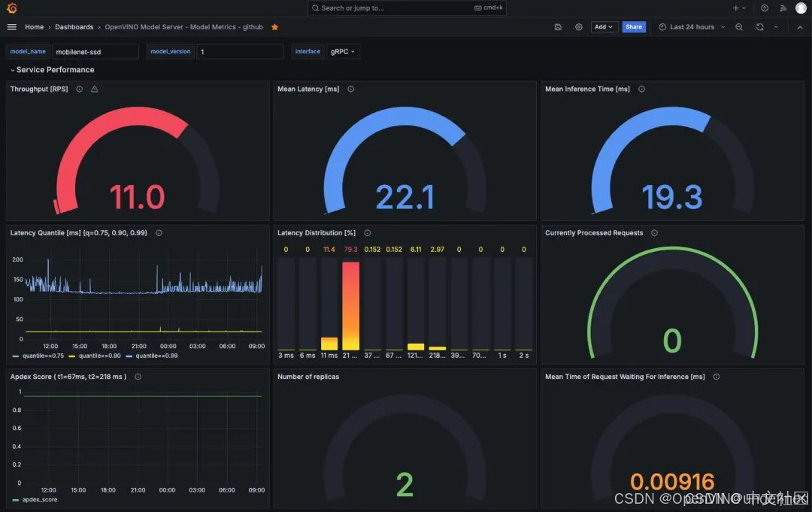The image size is (812, 512).
Task: Click the Mean Latency info icon
Action: point(350,89)
